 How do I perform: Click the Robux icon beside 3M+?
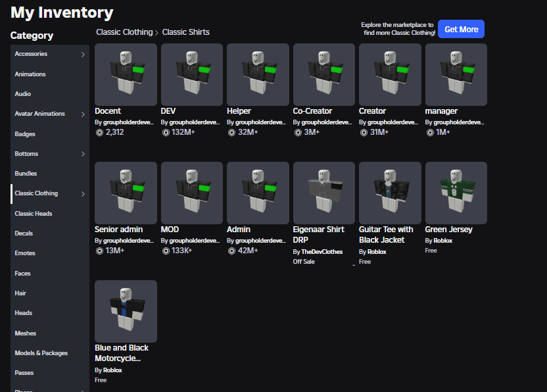coord(298,132)
